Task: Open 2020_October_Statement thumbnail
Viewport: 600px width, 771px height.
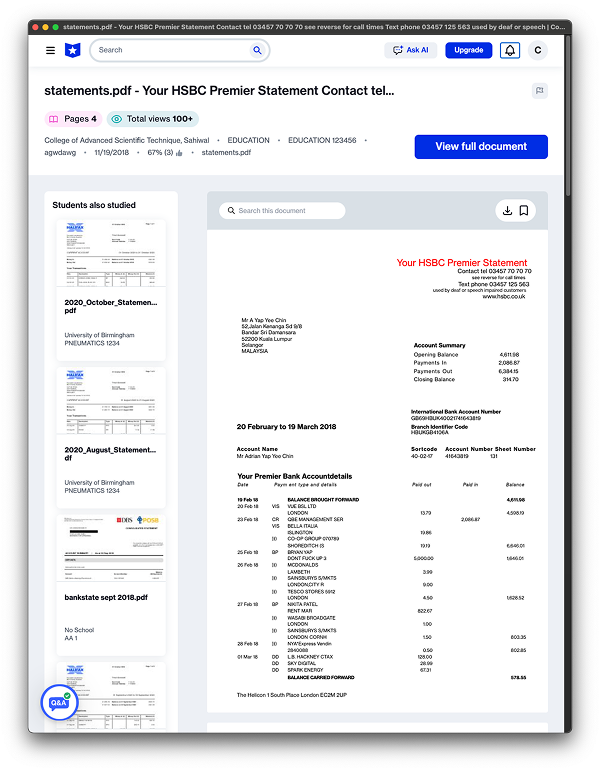Action: [x=111, y=253]
